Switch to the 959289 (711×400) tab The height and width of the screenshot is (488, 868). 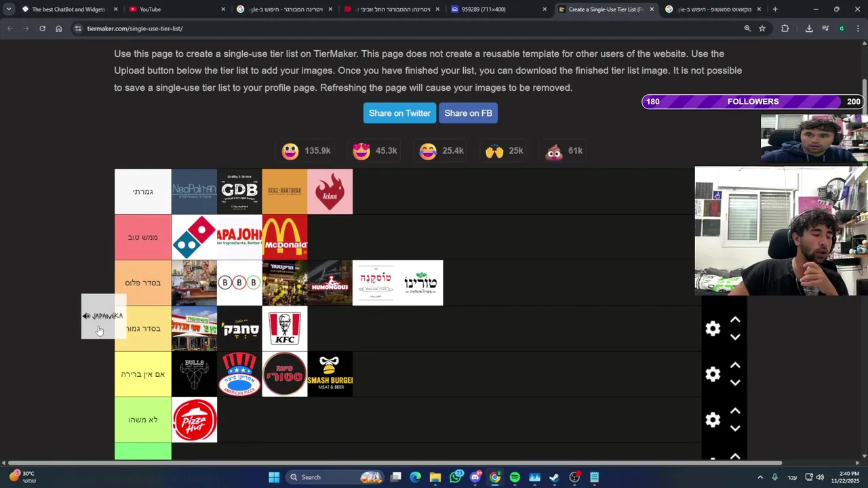click(x=498, y=9)
